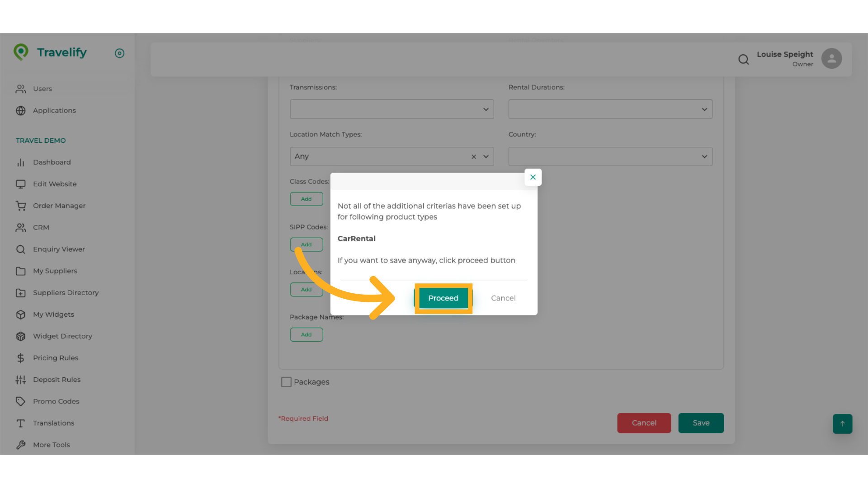
Task: Click the search magnifier in the header
Action: click(743, 59)
